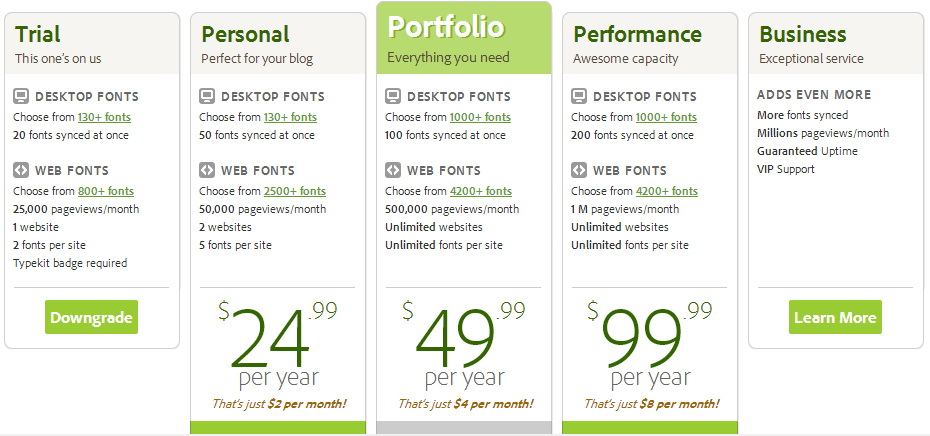Open 130+ fonts desktop link in Personal

290,117
